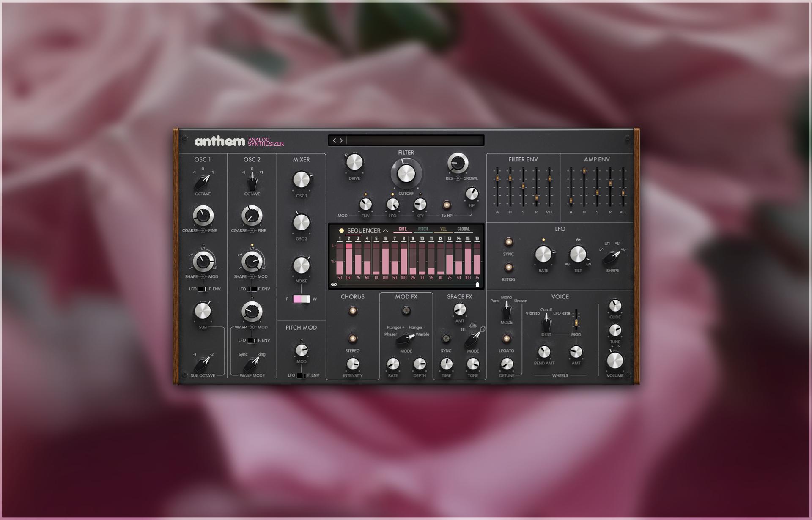The height and width of the screenshot is (520, 812).
Task: Switch to the GATE sequencer tab
Action: coord(403,229)
